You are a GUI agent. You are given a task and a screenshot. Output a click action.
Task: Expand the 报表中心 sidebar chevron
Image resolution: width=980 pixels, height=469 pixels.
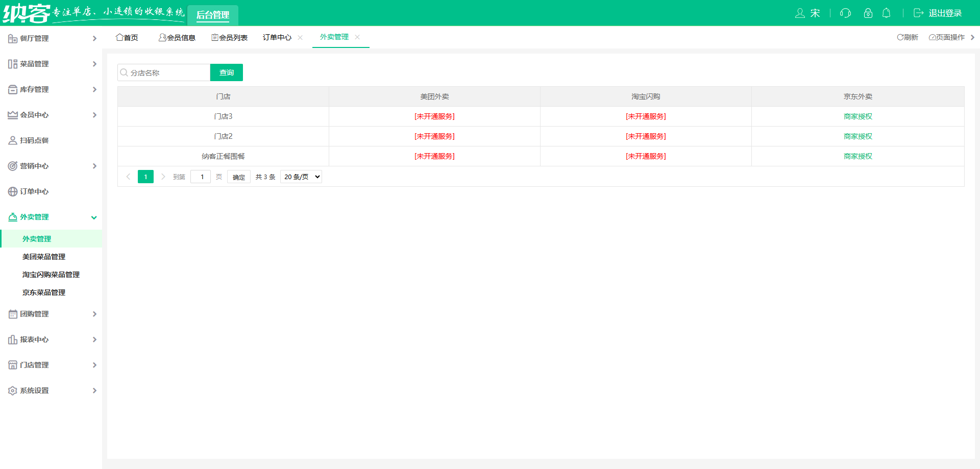tap(94, 339)
